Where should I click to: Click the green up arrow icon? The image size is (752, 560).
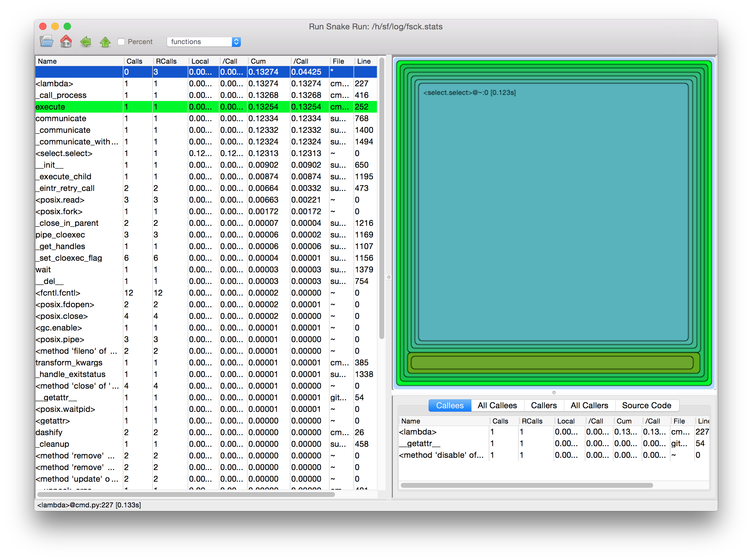coord(105,42)
